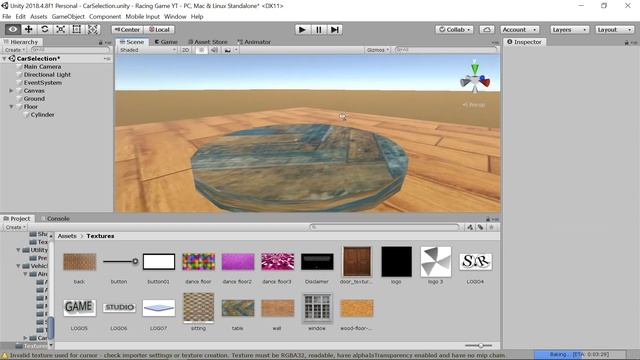Toggle scene lighting
The height and width of the screenshot is (360, 640).
tap(201, 50)
